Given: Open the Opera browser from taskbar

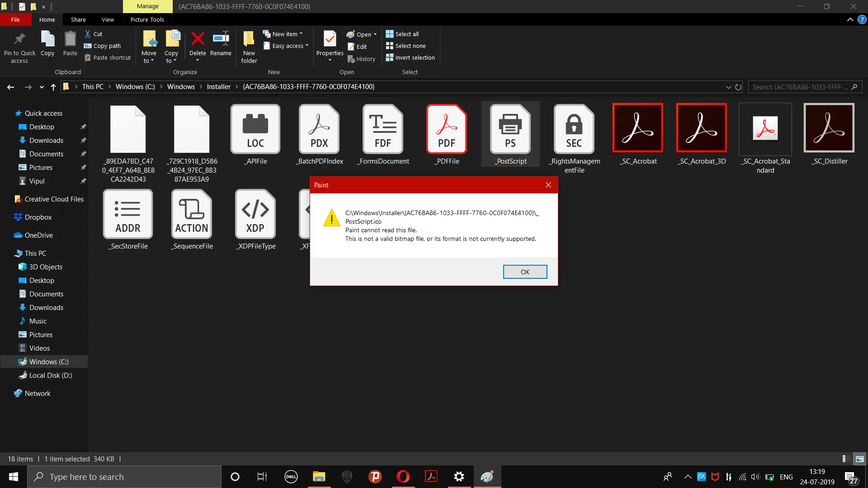Looking at the screenshot, I should [x=403, y=476].
